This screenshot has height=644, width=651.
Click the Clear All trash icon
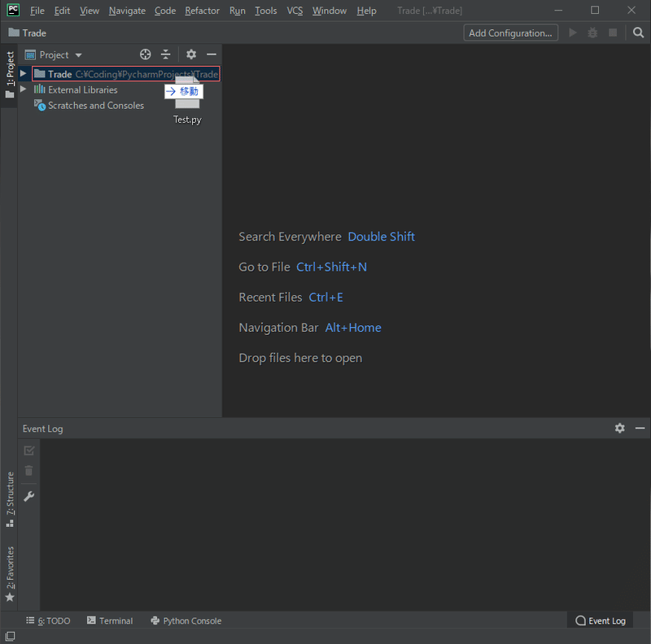coord(29,471)
